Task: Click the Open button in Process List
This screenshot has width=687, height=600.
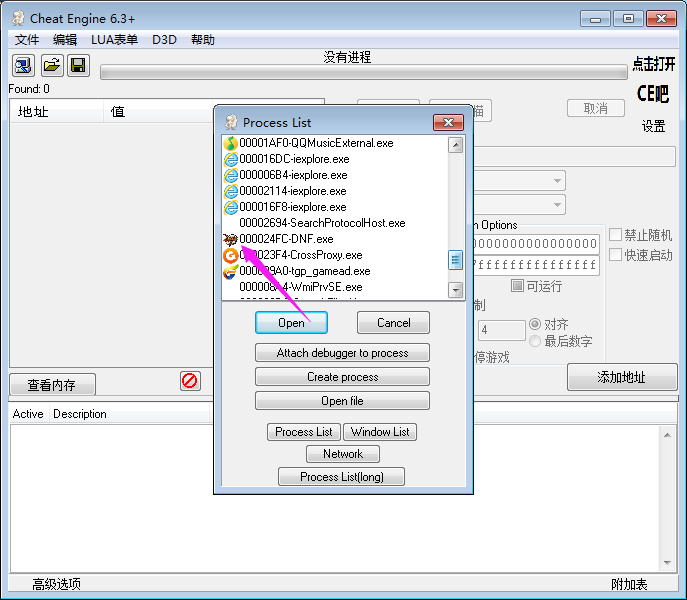Action: coord(291,323)
